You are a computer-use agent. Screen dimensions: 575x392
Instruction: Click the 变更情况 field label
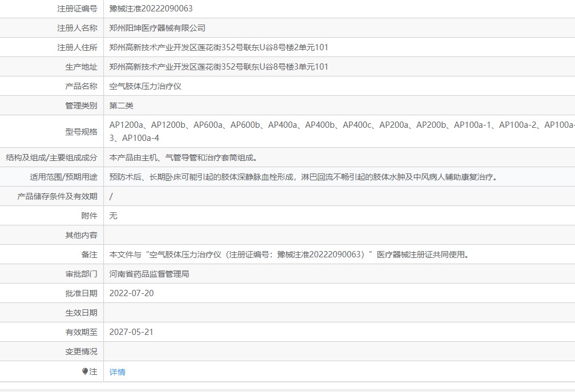tap(82, 351)
